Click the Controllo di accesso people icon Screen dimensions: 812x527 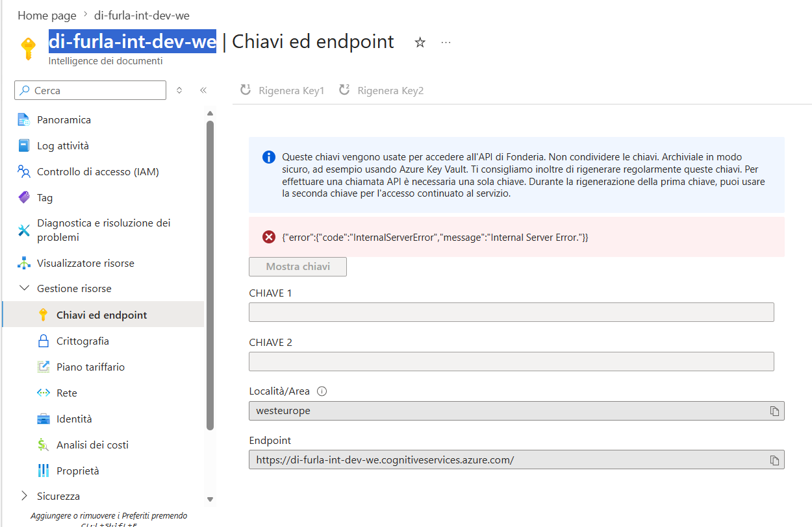coord(24,171)
